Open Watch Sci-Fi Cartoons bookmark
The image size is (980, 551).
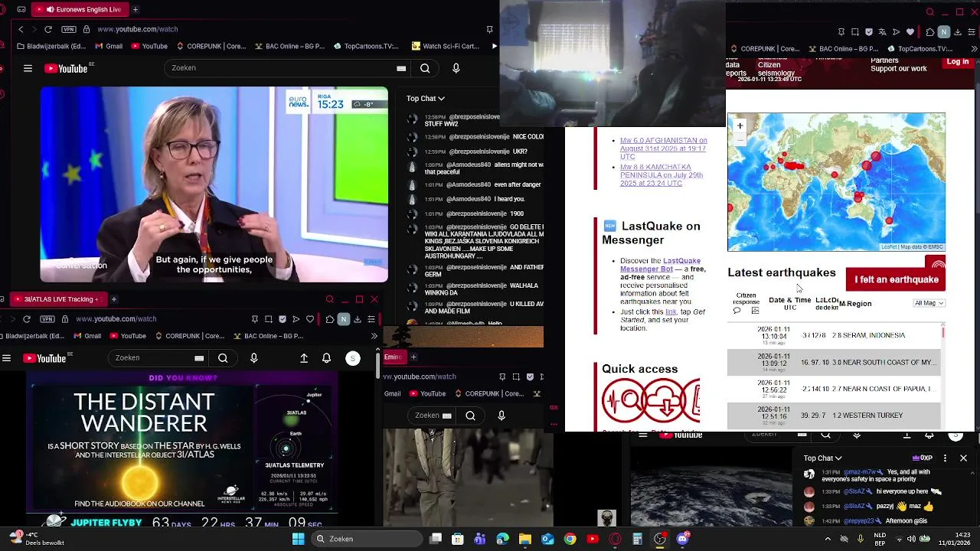click(x=446, y=46)
